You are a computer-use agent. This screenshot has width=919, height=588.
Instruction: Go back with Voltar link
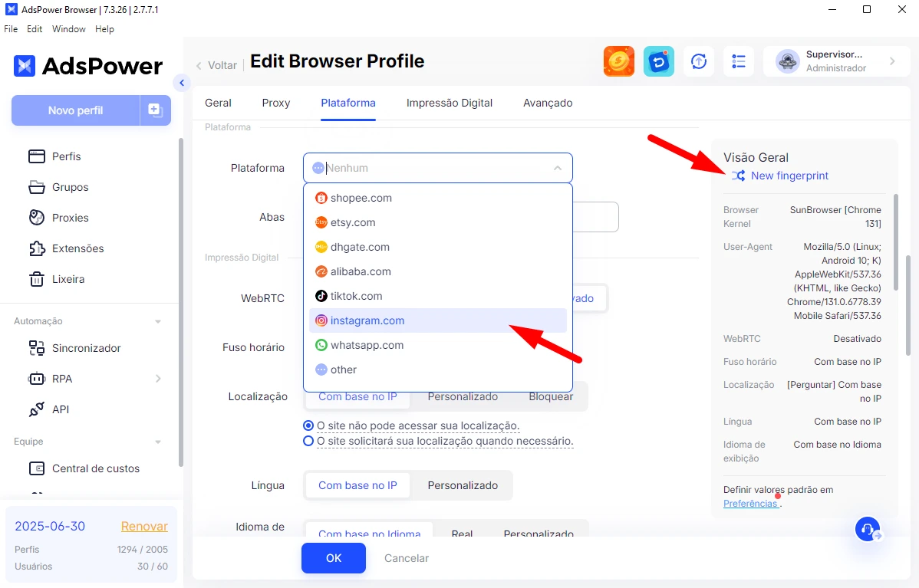point(216,65)
